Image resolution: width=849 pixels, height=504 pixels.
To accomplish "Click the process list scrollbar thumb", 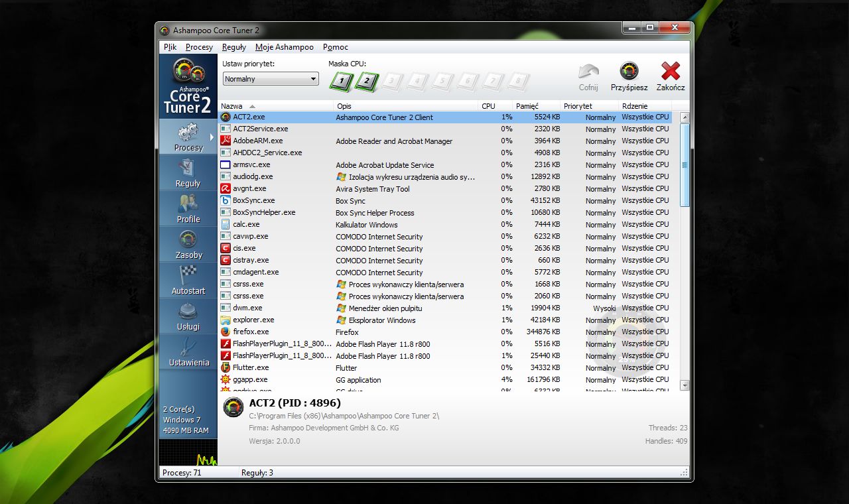I will pos(685,164).
